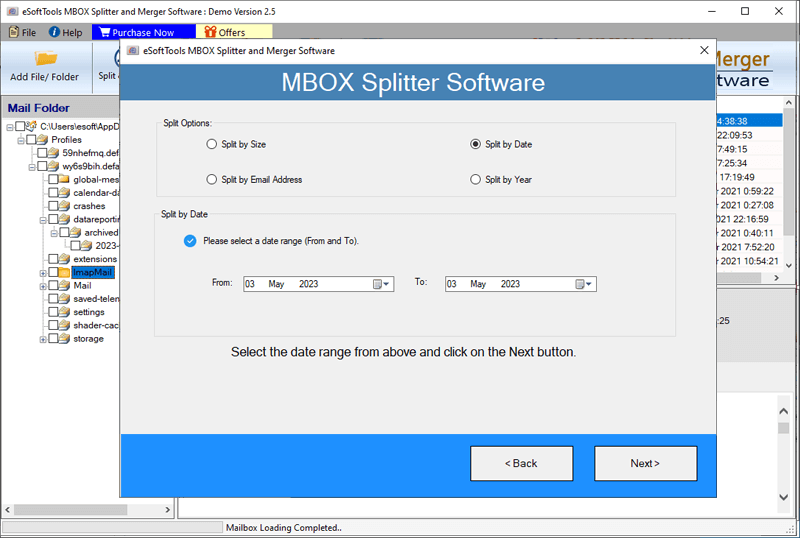
Task: Collapse the root C:\Users tree node
Action: 10,128
